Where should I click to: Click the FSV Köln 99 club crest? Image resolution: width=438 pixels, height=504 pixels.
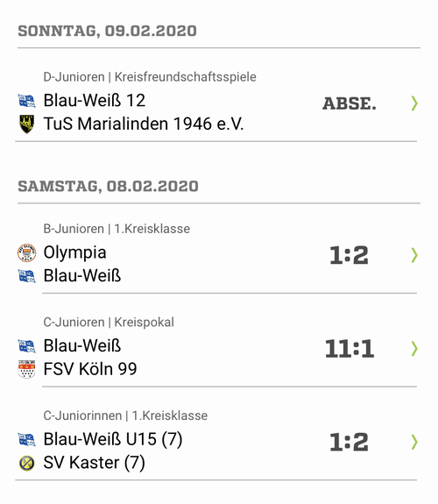click(26, 369)
